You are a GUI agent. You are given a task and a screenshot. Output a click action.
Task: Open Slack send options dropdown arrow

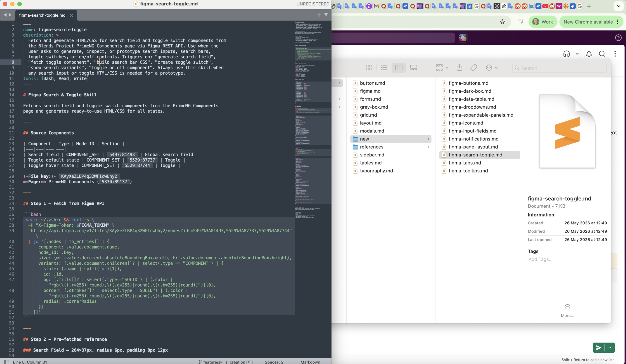[x=610, y=348]
